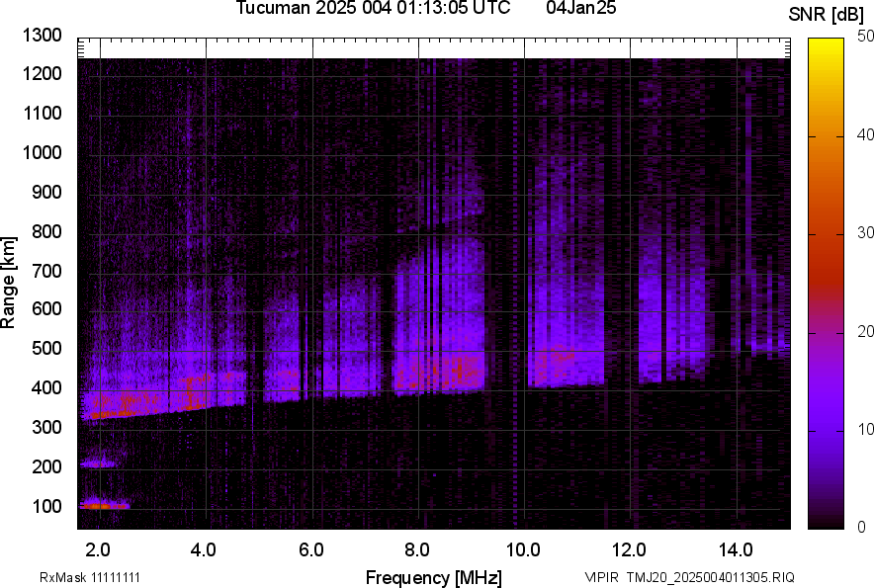Click the 50 tick label on the colorbar
The height and width of the screenshot is (588, 874).
(x=866, y=37)
